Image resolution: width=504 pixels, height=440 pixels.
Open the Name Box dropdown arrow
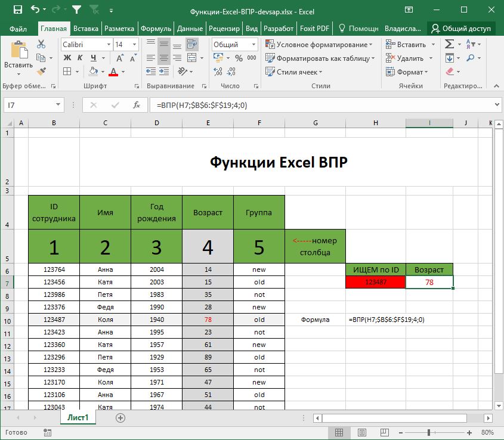(58, 105)
